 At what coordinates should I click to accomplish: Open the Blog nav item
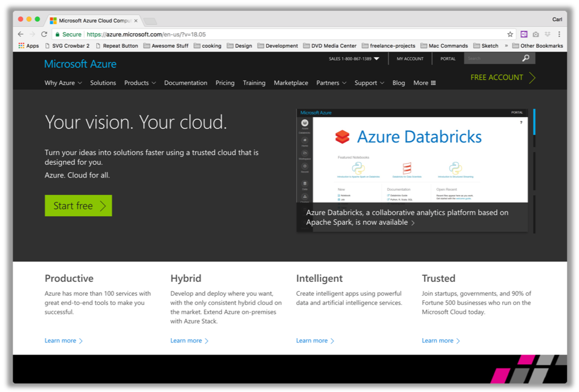point(399,83)
